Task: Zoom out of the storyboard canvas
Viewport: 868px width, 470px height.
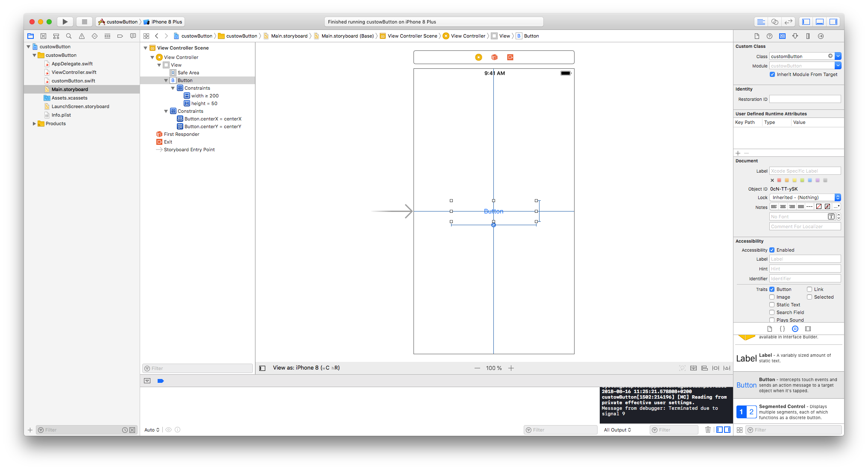Action: (477, 368)
